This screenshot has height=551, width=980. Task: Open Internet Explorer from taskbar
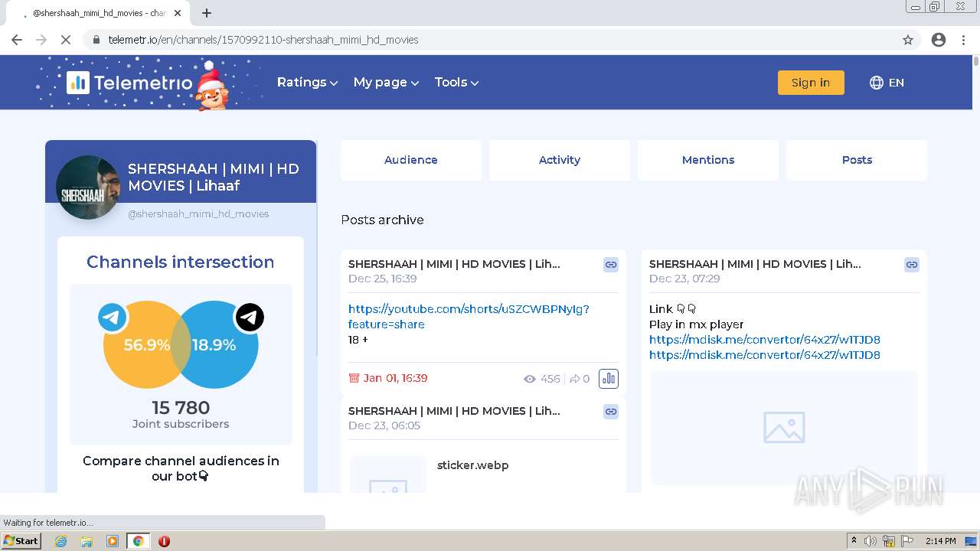coord(60,541)
